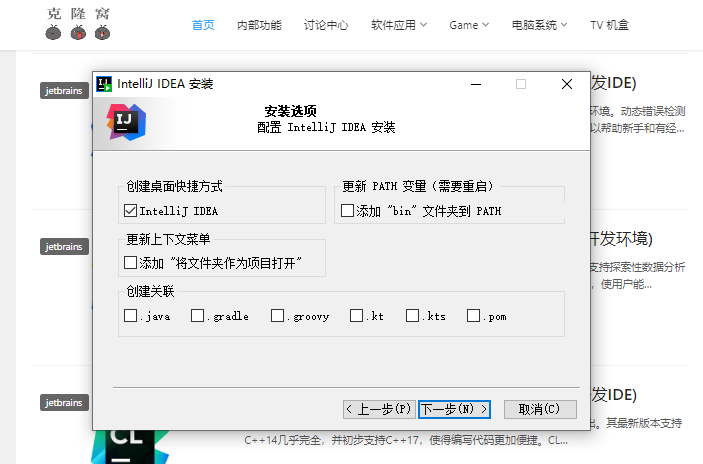
Task: Check the .kts file association box
Action: point(412,316)
